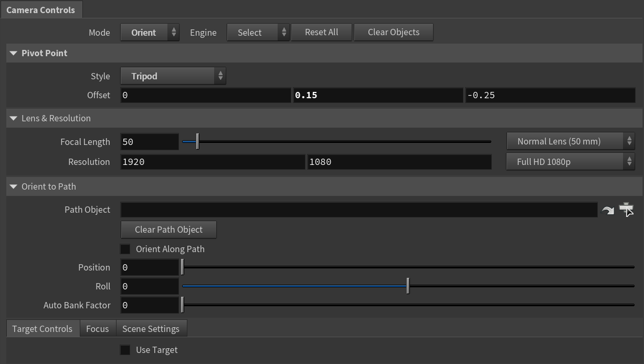Click the Offset Y field showing 0.15
Screen dimensions: 644x364
378,95
